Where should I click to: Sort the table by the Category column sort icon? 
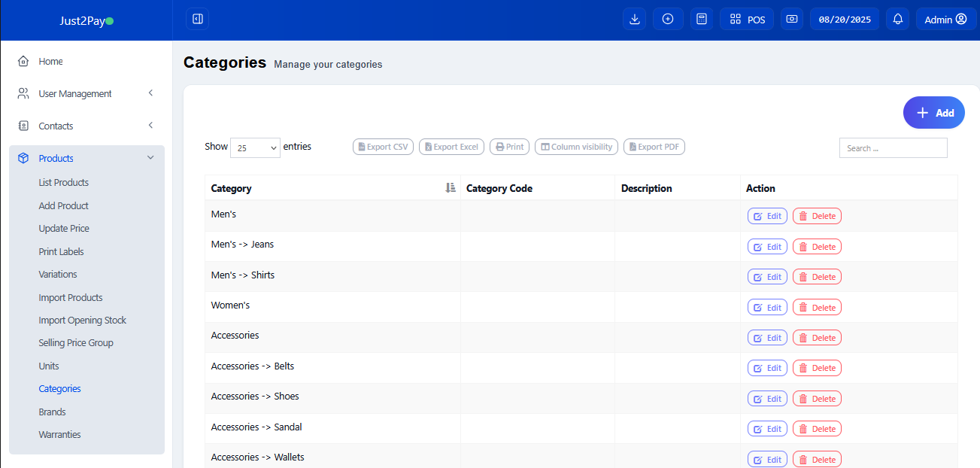pyautogui.click(x=451, y=188)
